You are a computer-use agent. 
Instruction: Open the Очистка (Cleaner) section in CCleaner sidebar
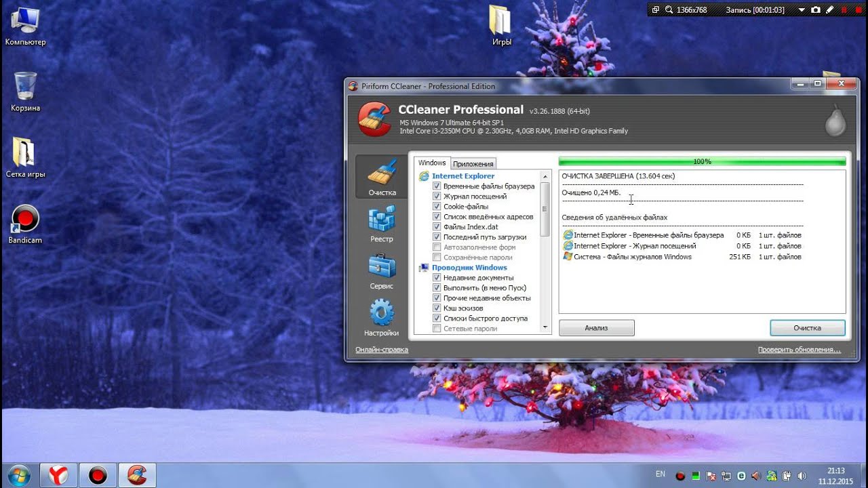click(382, 178)
